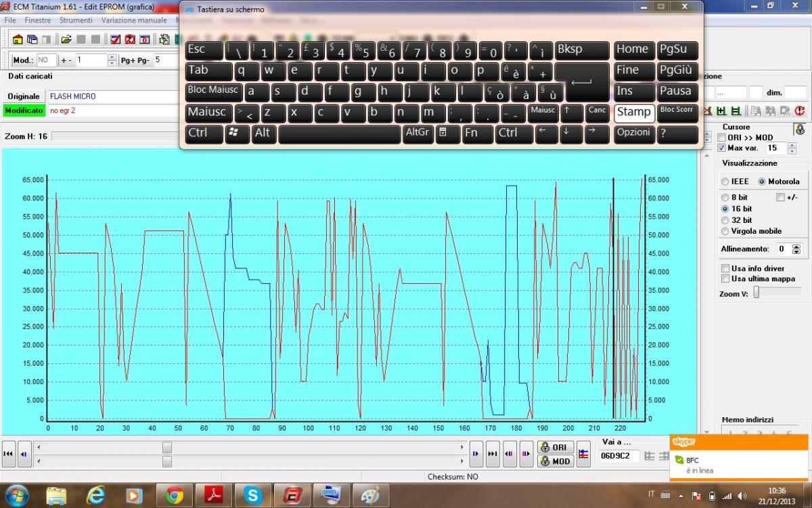Open file with the folder toolbar icon

coord(66,39)
